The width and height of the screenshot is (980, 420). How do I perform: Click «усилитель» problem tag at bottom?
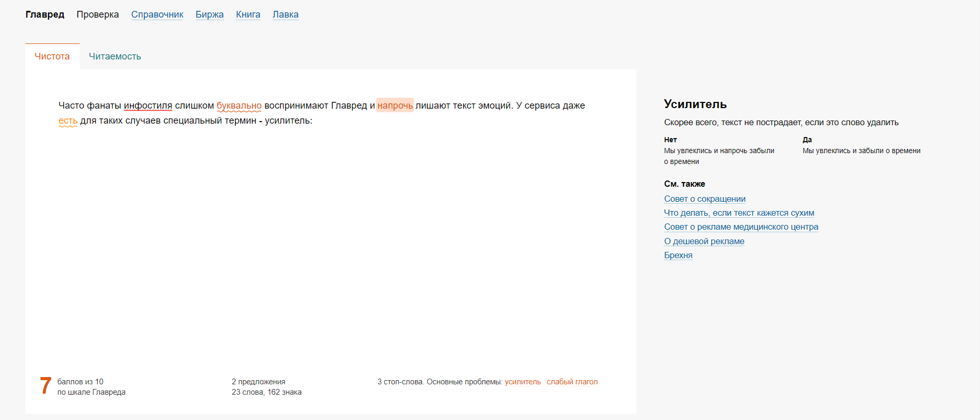[523, 382]
